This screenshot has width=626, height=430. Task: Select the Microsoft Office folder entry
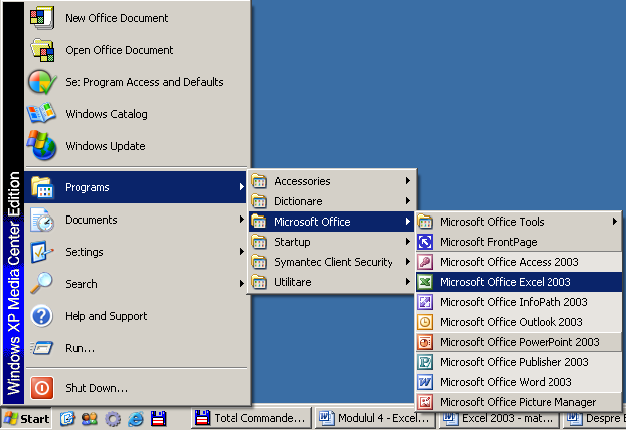point(331,222)
